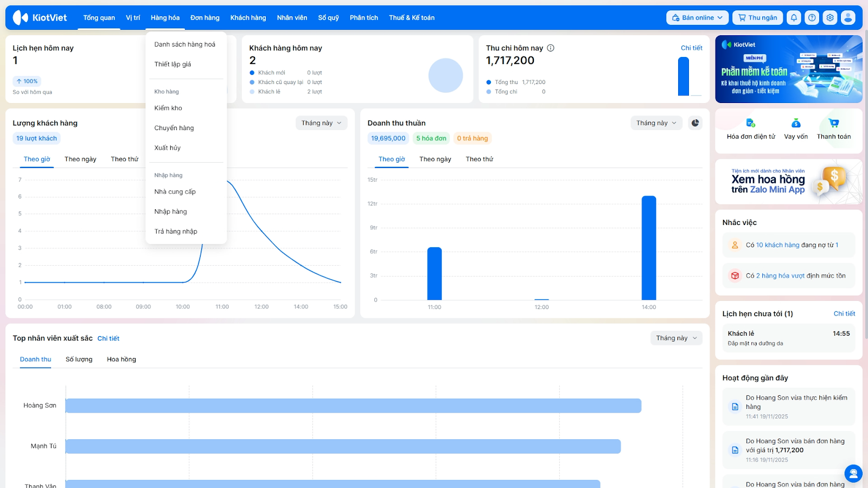Viewport: 868px width, 488px height.
Task: Switch Doanh thu thuần to pie chart view
Action: click(695, 123)
